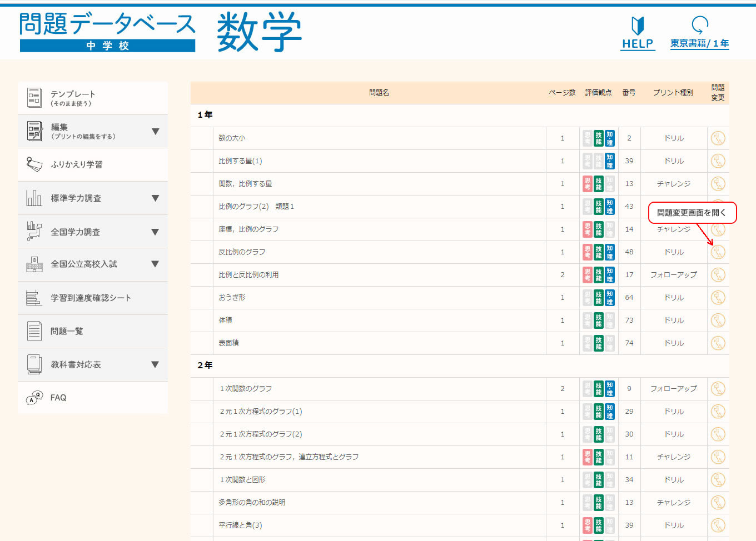756x541 pixels.
Task: Select problem 数の大小
Action: tap(232, 138)
